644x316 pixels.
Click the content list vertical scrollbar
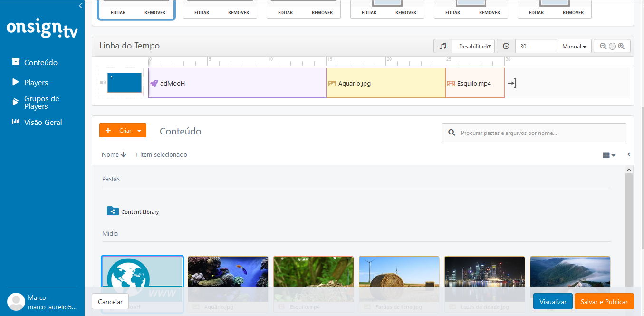[x=629, y=230]
